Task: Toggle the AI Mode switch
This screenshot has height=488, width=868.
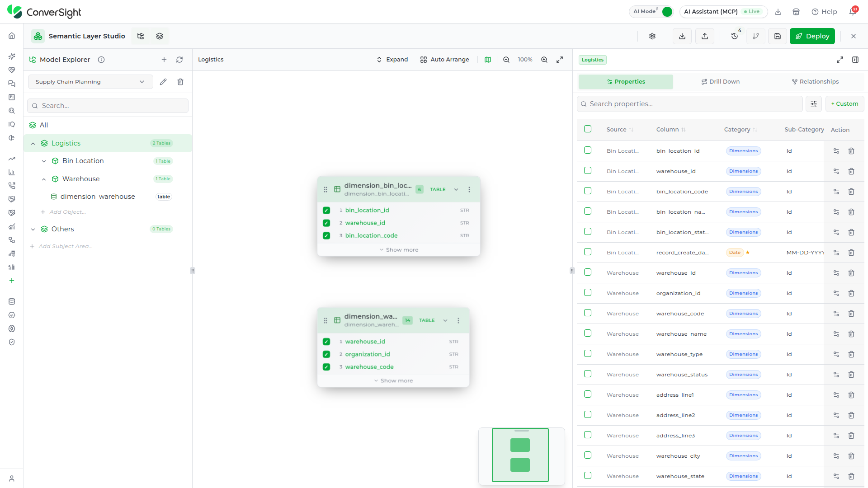Action: (667, 12)
